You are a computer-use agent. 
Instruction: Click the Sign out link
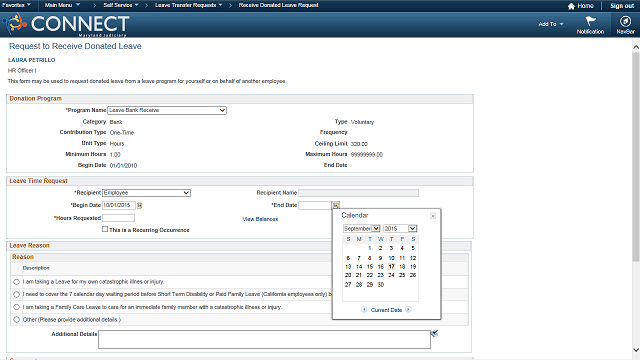(x=622, y=6)
